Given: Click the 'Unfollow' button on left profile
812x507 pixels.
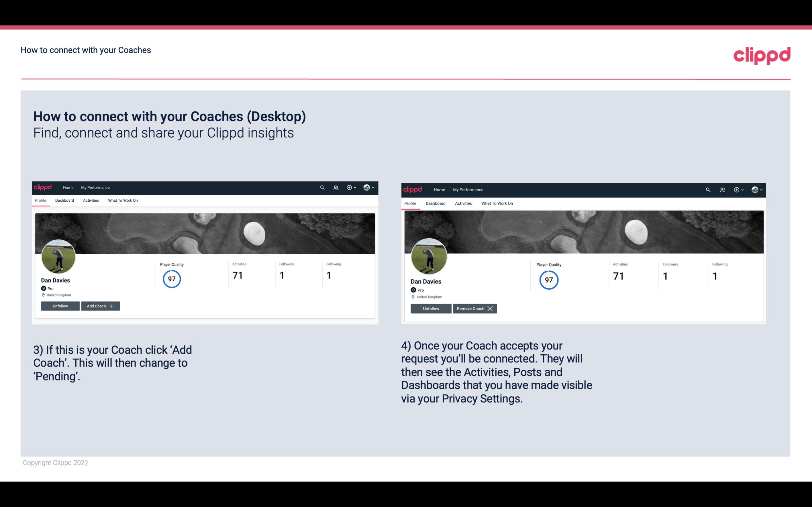Looking at the screenshot, I should 60,306.
